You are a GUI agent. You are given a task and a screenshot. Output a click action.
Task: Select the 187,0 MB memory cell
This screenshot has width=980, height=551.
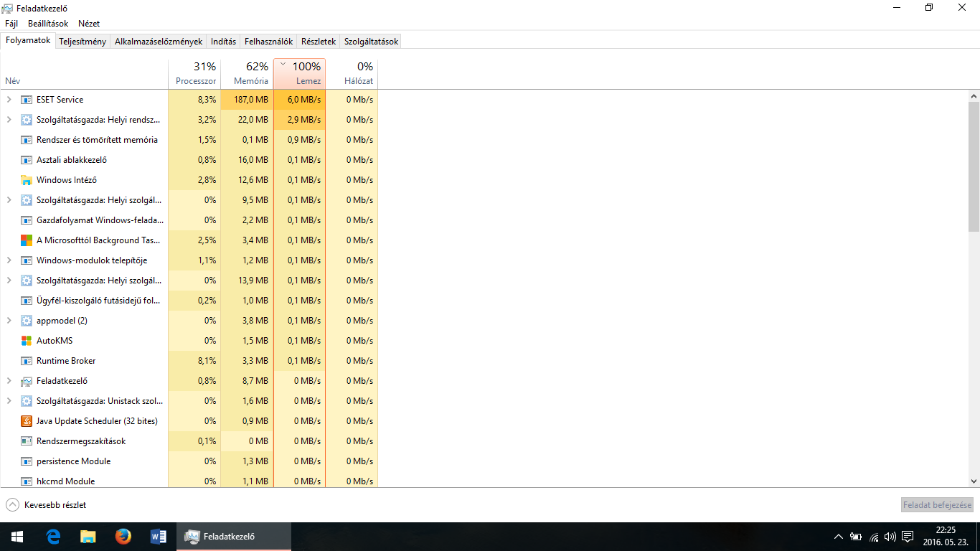point(247,100)
